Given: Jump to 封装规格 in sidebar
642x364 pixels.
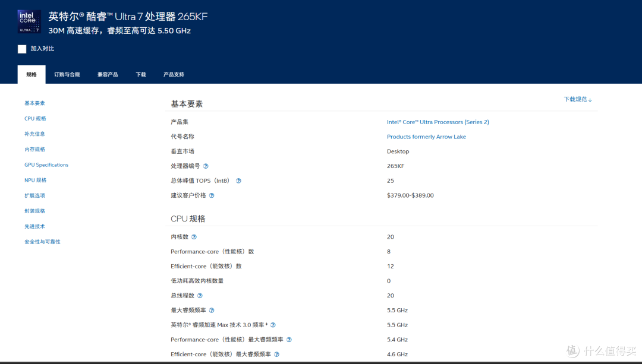Looking at the screenshot, I should tap(35, 211).
